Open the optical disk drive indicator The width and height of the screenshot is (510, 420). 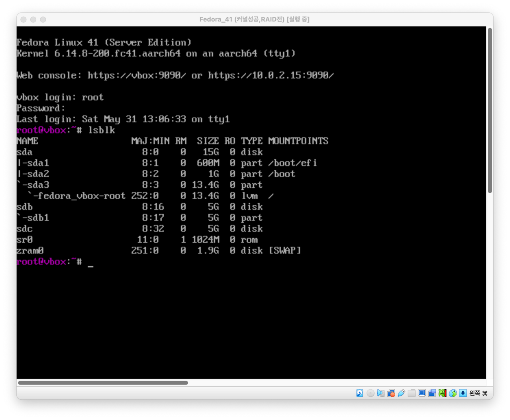[370, 393]
